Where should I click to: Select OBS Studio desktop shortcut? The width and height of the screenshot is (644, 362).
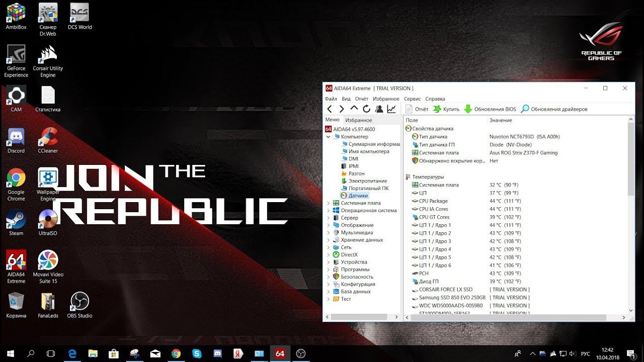point(79,305)
